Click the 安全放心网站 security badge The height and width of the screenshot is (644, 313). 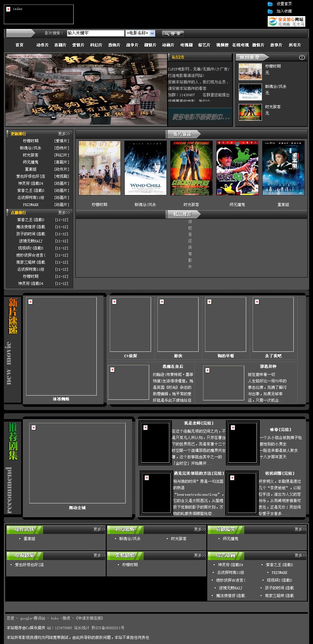[286, 22]
